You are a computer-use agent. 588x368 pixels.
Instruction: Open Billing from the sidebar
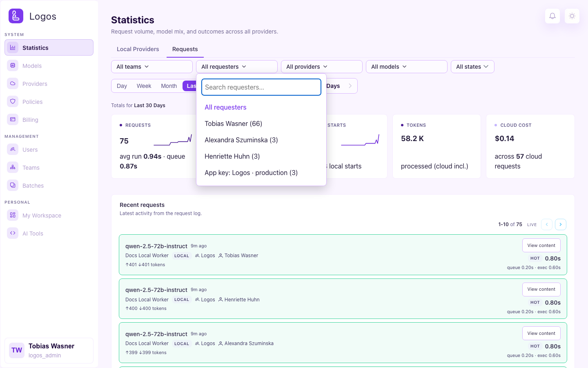49,119
